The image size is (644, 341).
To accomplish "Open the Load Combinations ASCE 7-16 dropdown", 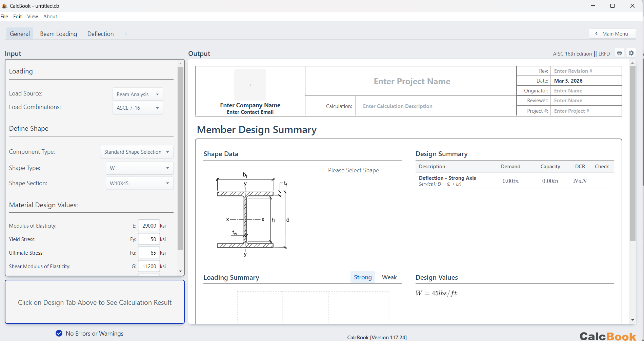I will 138,108.
